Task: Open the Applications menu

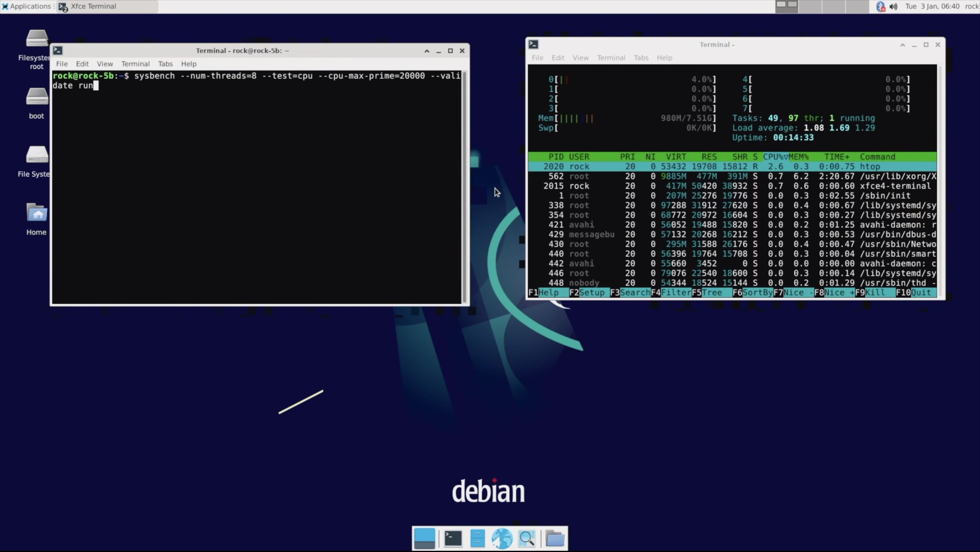Action: coord(27,7)
